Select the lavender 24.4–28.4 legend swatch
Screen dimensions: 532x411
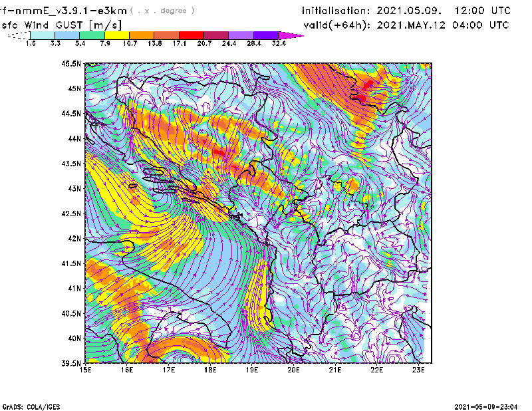(x=241, y=35)
